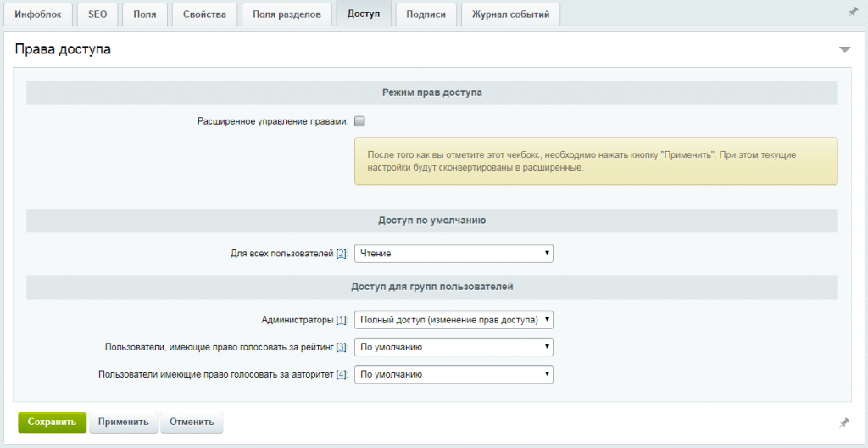868x448 pixels.
Task: Open the Для всех пользователей access dropdown
Action: (453, 254)
